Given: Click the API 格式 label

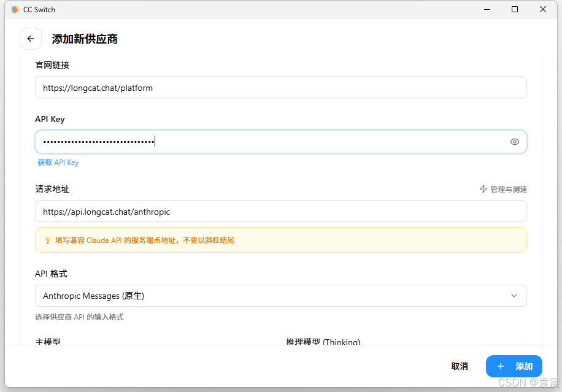Looking at the screenshot, I should (x=51, y=274).
